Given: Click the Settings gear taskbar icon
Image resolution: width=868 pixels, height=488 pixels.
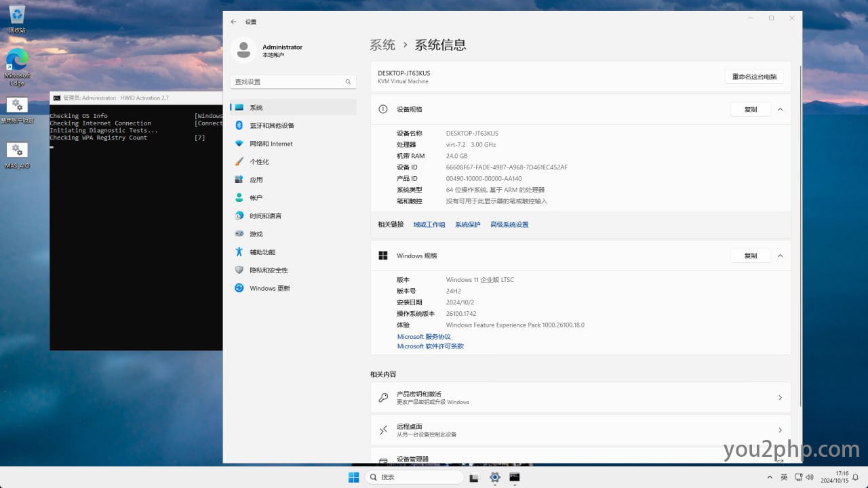Looking at the screenshot, I should pyautogui.click(x=495, y=477).
